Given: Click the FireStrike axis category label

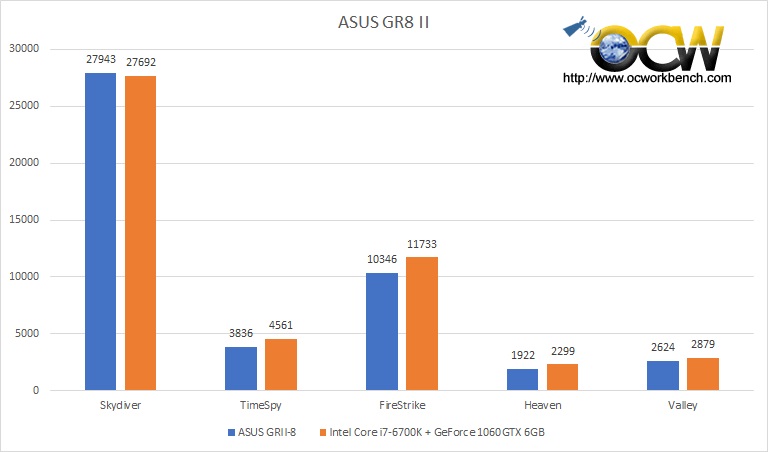Looking at the screenshot, I should coord(402,405).
